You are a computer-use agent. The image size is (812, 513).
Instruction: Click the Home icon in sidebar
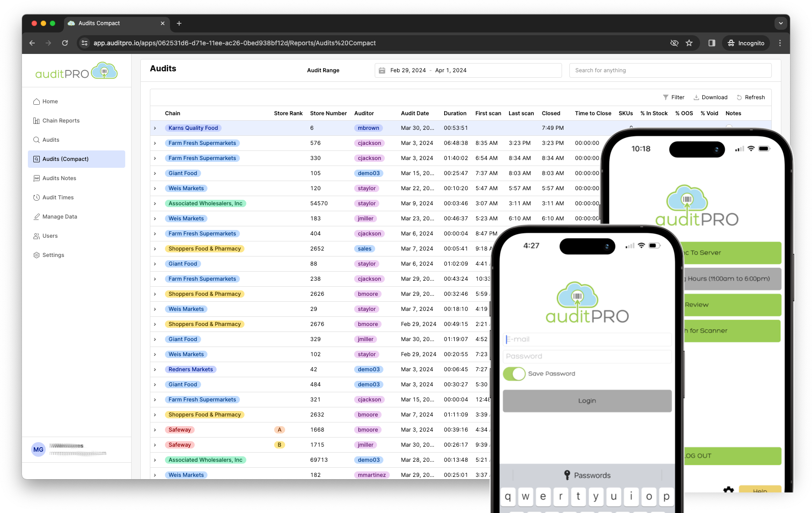[x=37, y=102]
